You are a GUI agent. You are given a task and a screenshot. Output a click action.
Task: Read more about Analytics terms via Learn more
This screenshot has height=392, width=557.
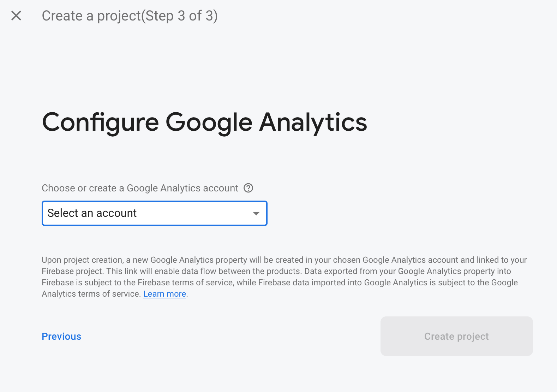[164, 294]
